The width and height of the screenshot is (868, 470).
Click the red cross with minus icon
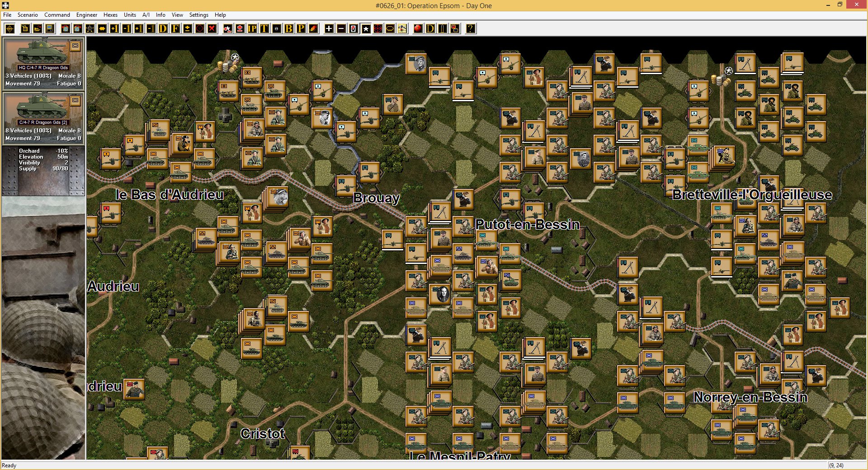(240, 29)
